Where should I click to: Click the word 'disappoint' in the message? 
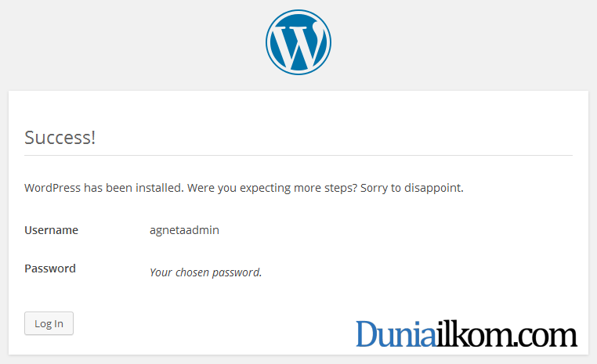point(432,188)
